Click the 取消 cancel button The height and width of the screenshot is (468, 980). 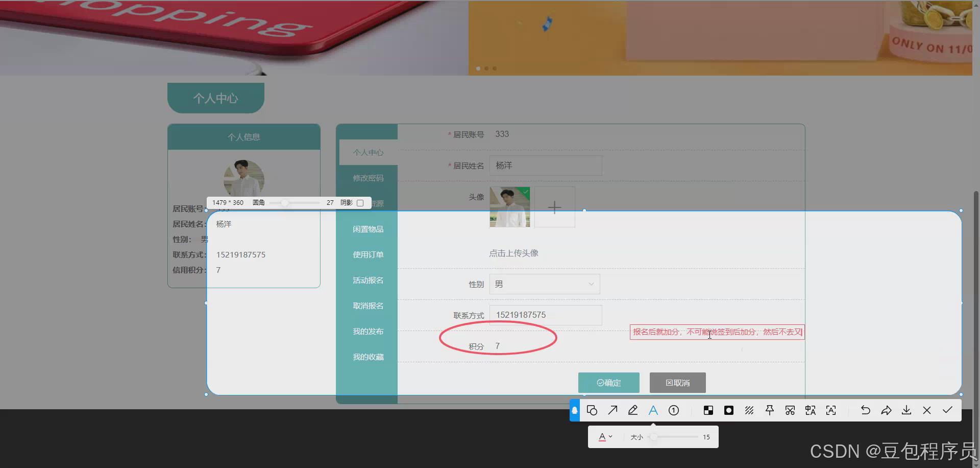point(678,383)
